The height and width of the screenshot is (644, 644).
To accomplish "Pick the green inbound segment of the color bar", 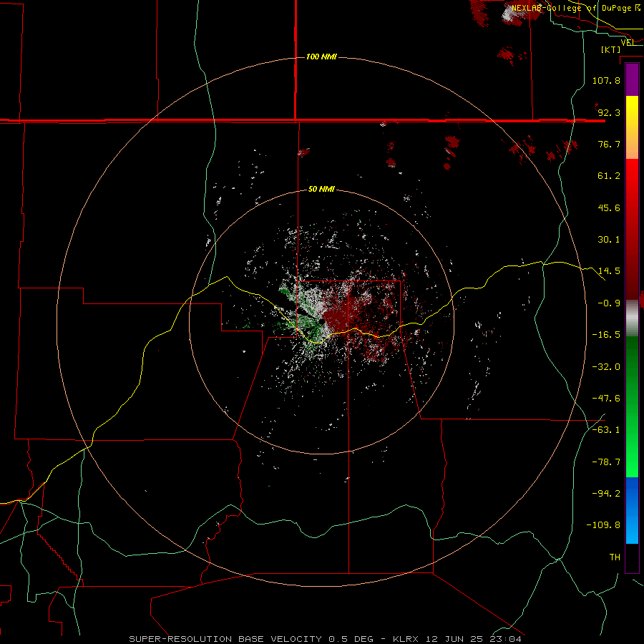I will coord(632,406).
